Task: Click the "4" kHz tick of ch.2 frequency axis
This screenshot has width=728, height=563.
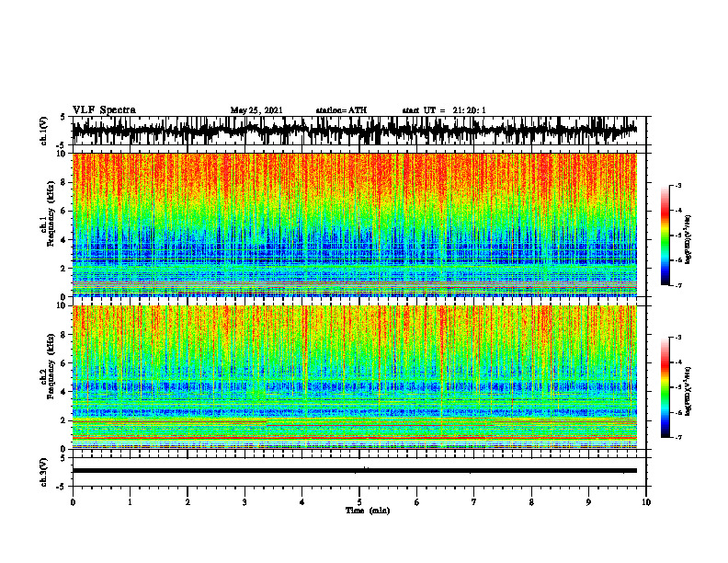Action: tap(63, 392)
